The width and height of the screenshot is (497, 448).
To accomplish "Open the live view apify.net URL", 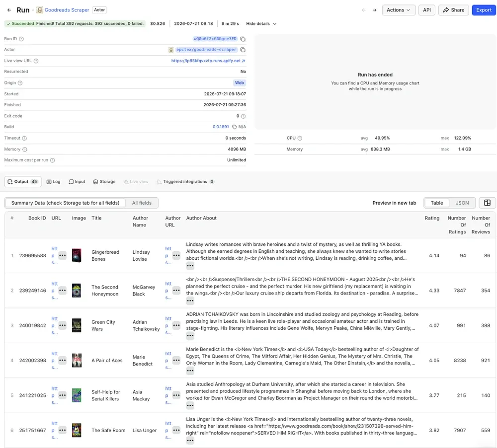I will (208, 61).
